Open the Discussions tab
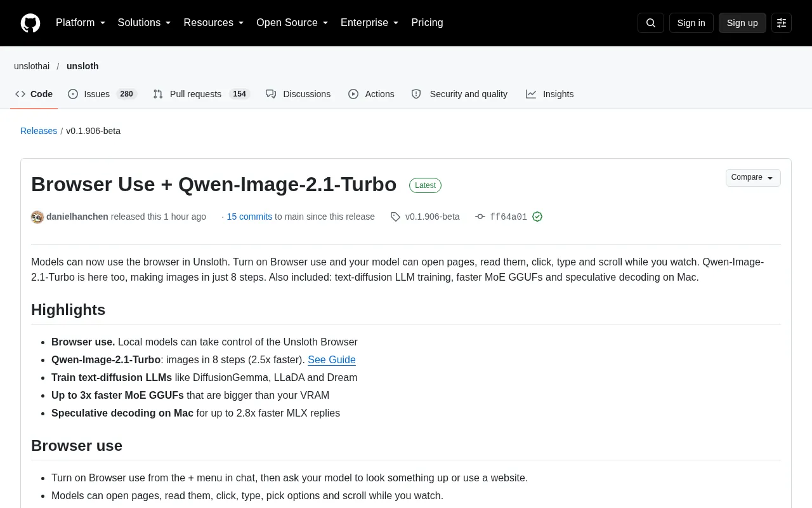The image size is (812, 508). coord(298,94)
